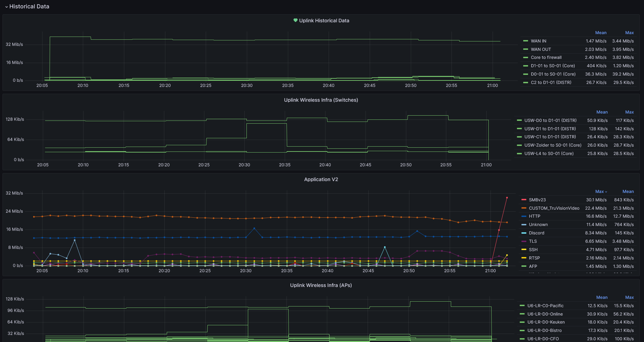Click the SMBv23 spike data point on the chart
The width and height of the screenshot is (644, 342).
507,197
